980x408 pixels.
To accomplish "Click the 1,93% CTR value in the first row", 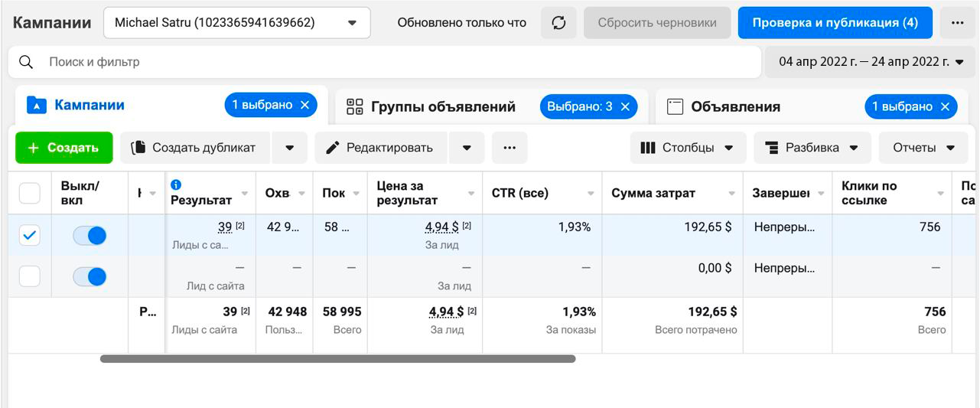I will 575,227.
